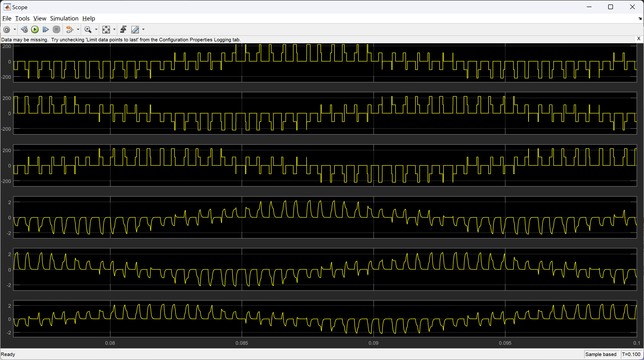Screen dimensions: 644x360
Task: Expand dropdown arrow beside Scale Axes
Action: (114, 29)
